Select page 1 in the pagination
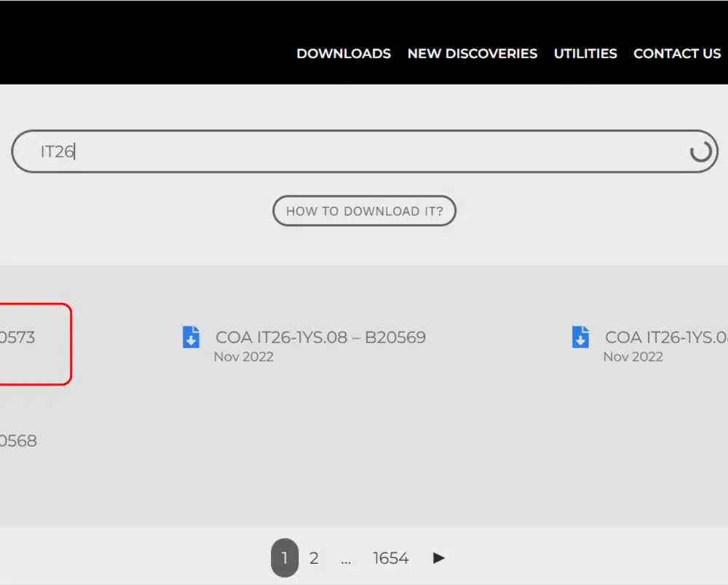The image size is (728, 585). click(284, 558)
